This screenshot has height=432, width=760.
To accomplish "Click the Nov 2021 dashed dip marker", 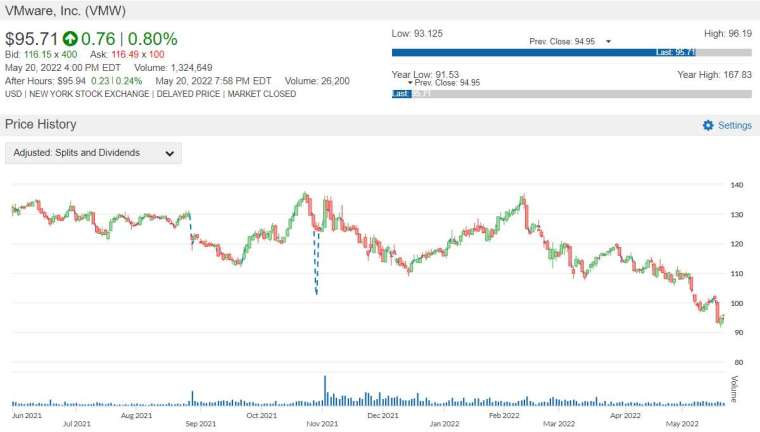I will click(316, 262).
